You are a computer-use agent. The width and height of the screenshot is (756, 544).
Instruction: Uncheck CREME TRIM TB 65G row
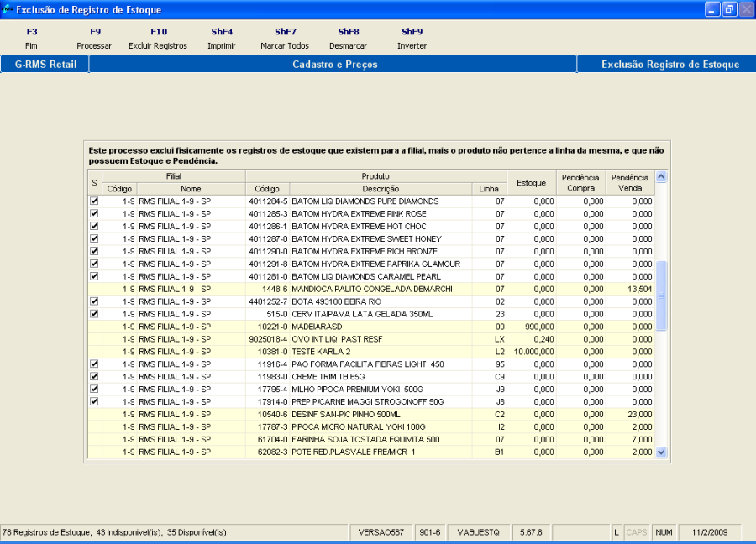pos(94,376)
